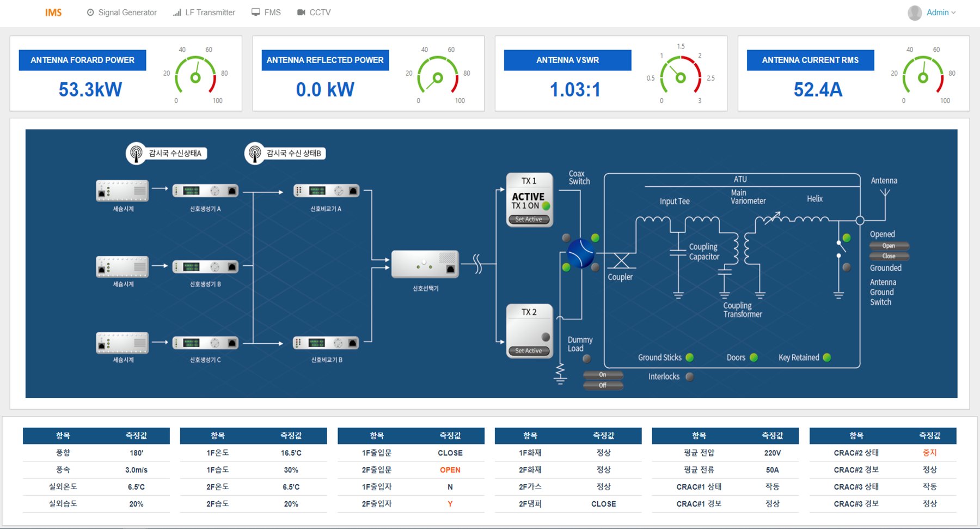Click the 세슘시계 icon beside 신호생성기 A
980x529 pixels.
tap(122, 191)
